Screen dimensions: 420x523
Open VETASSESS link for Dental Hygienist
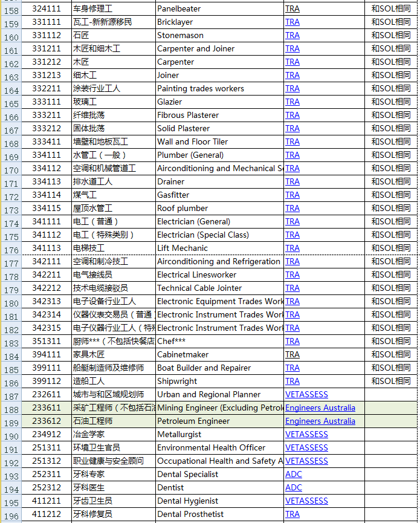tap(306, 501)
